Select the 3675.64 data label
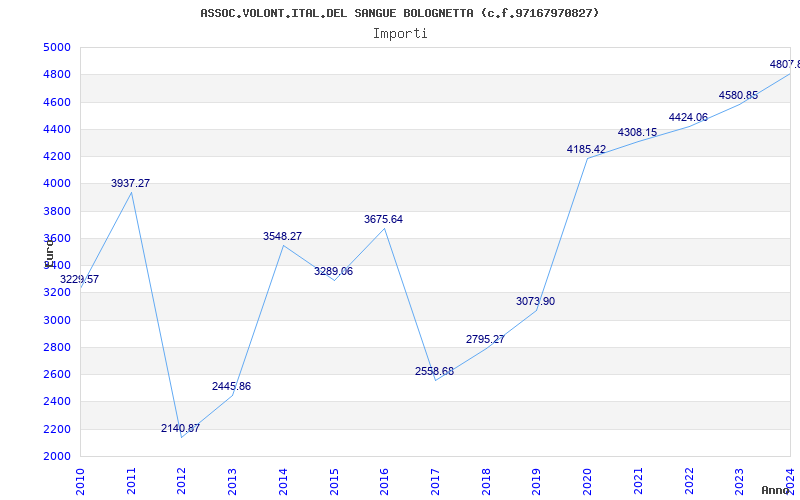The image size is (800, 500). coord(384,219)
